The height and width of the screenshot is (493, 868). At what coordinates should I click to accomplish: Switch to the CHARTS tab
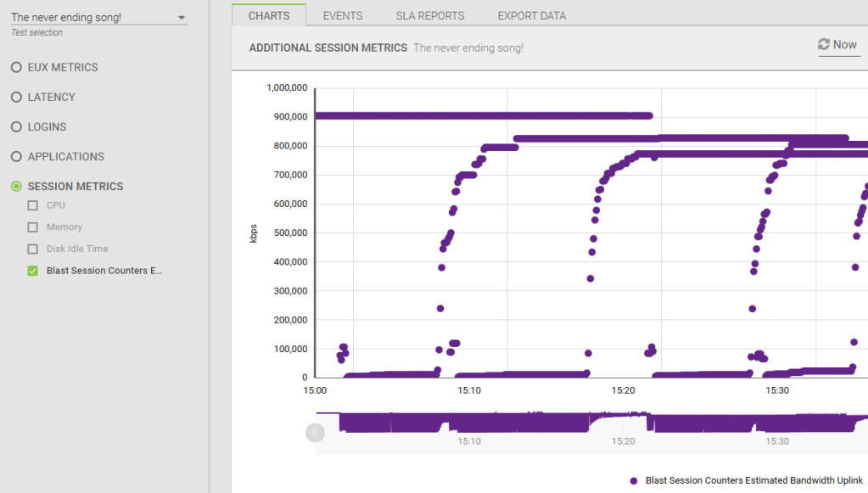coord(269,15)
